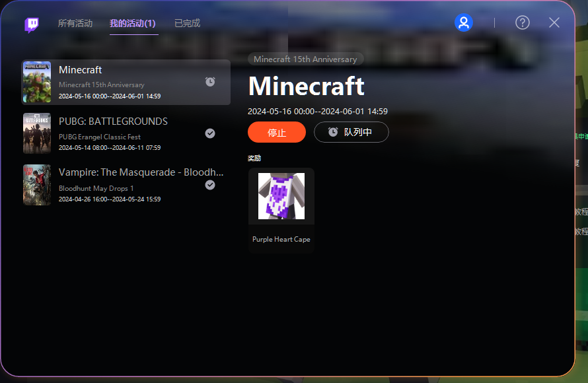Click the Twitch logo icon
This screenshot has height=383, width=588.
32,24
